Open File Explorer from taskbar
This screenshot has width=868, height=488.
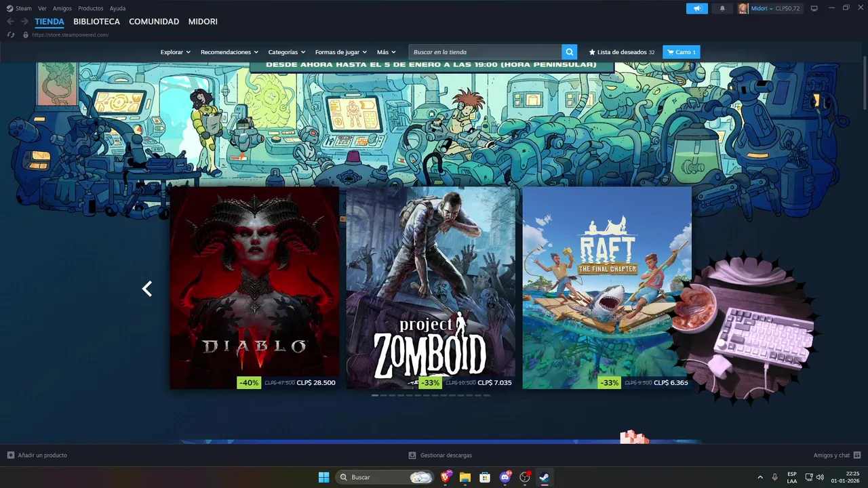point(465,477)
